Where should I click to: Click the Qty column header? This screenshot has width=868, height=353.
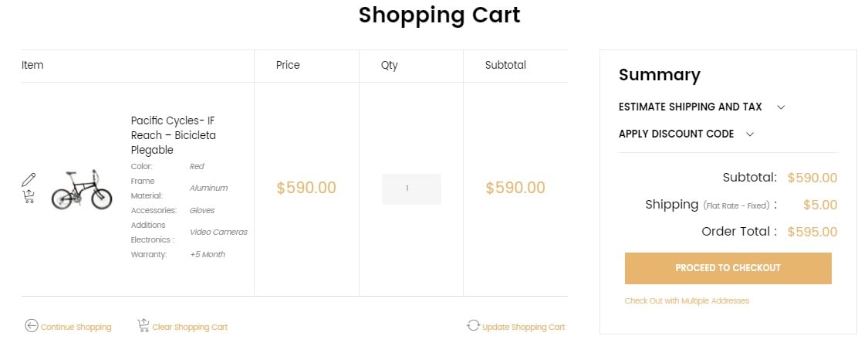(x=389, y=65)
